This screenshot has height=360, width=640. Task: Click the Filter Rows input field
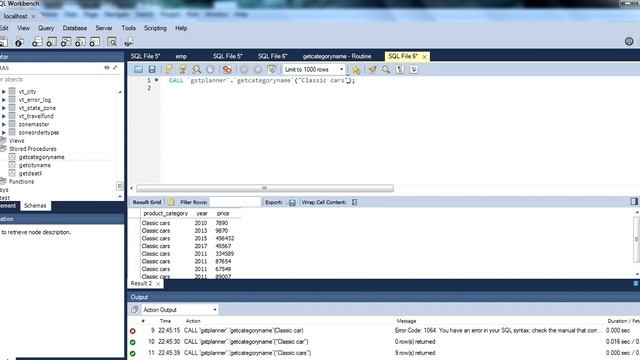point(235,202)
